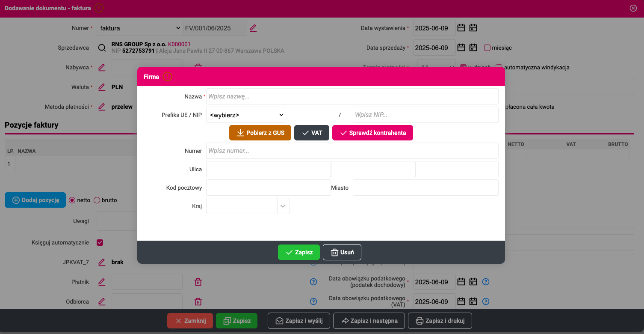The image size is (644, 334).
Task: Click the Usuń button in Firma dialog
Action: 342,252
